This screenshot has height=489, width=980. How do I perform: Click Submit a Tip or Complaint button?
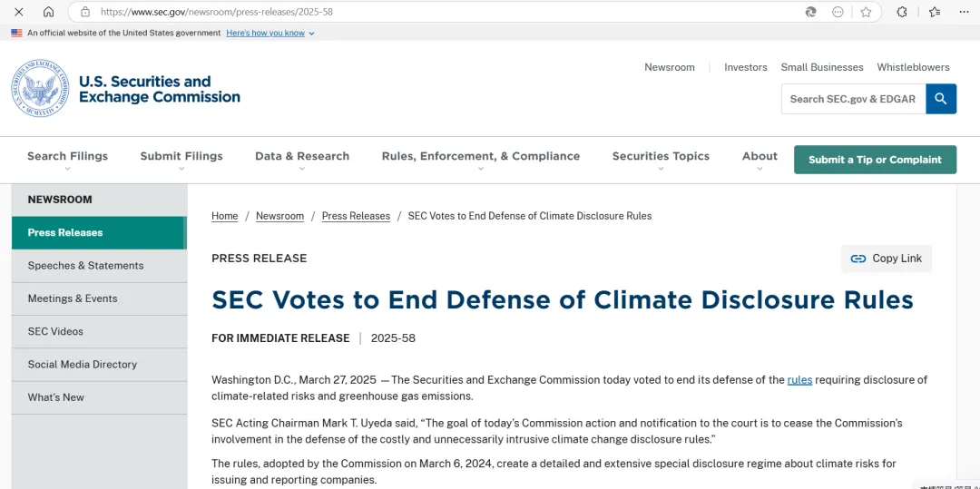pos(875,160)
